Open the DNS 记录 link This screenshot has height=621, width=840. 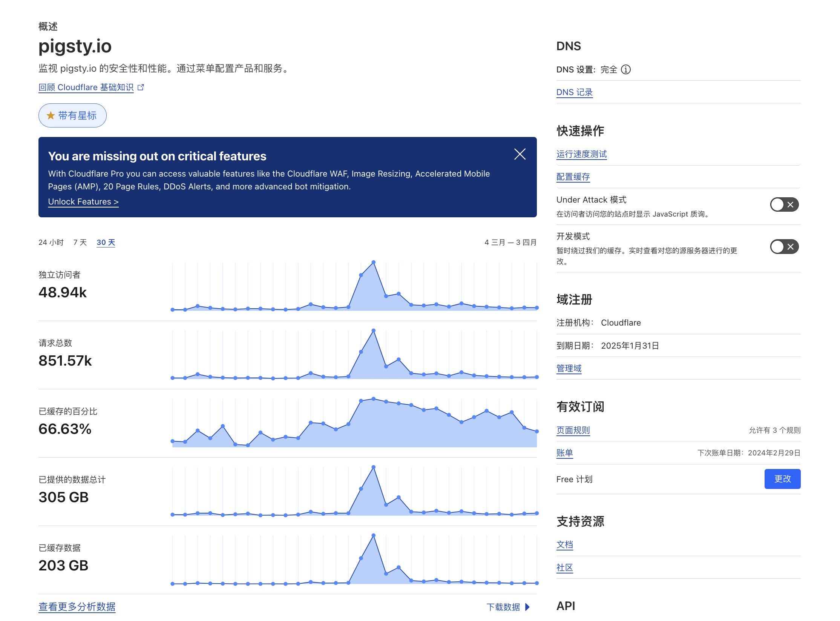tap(574, 92)
